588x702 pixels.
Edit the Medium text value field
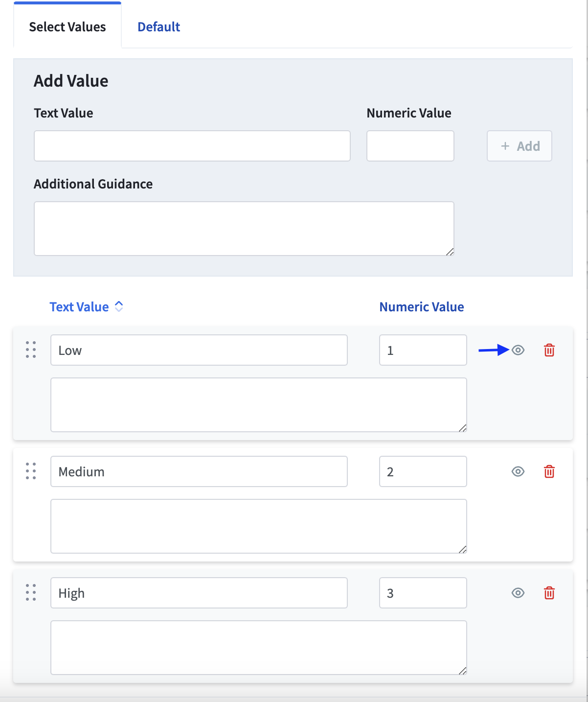coord(199,471)
